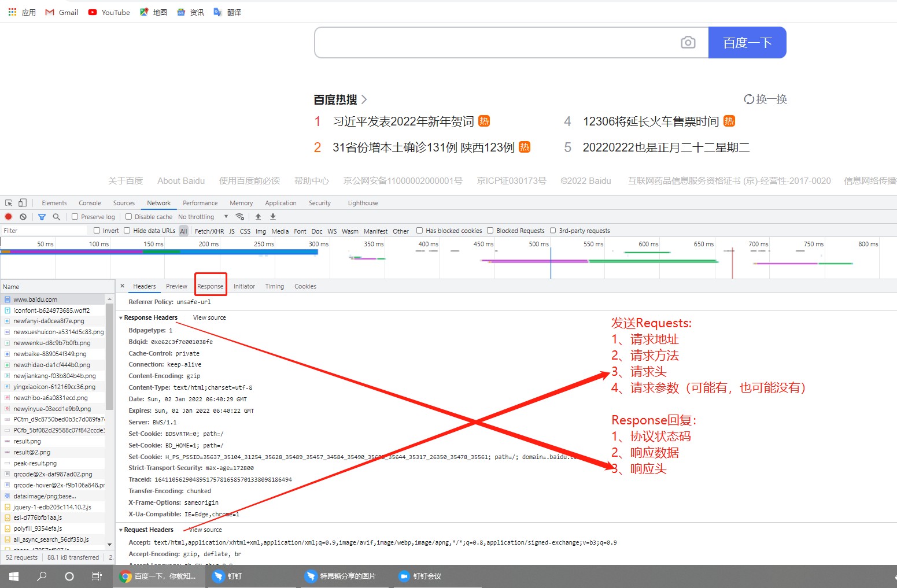Refresh hot searches with 换一换
This screenshot has height=588, width=897.
[765, 99]
